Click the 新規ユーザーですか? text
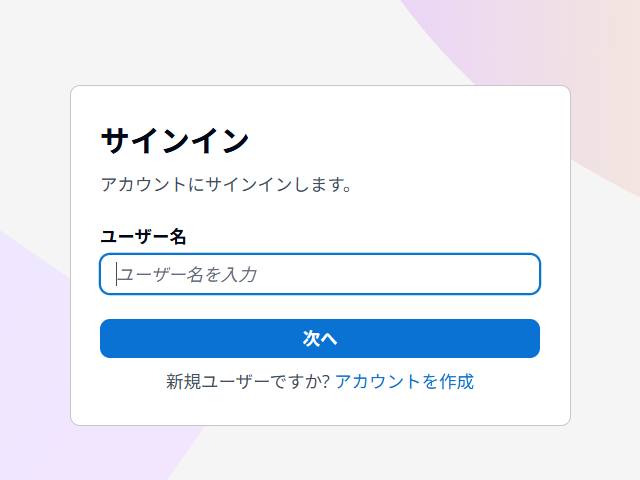640x480 pixels. (248, 381)
